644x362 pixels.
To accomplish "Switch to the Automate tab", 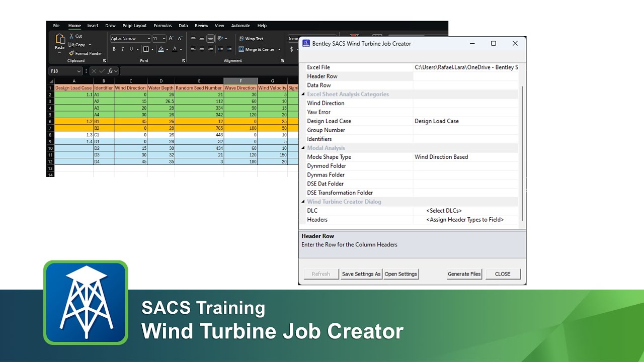I will 240,26.
